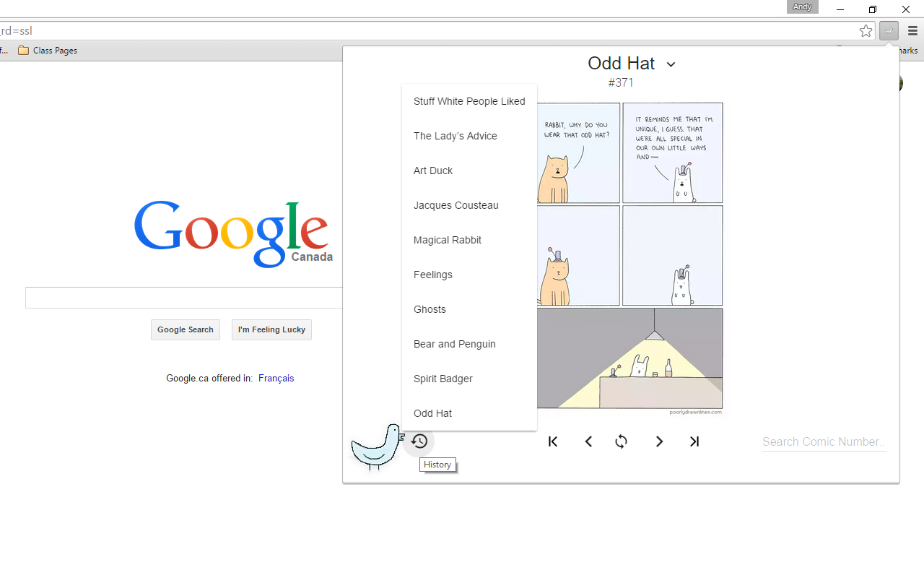
Task: Choose 'Jacques Cousteau' in history list
Action: (x=469, y=205)
